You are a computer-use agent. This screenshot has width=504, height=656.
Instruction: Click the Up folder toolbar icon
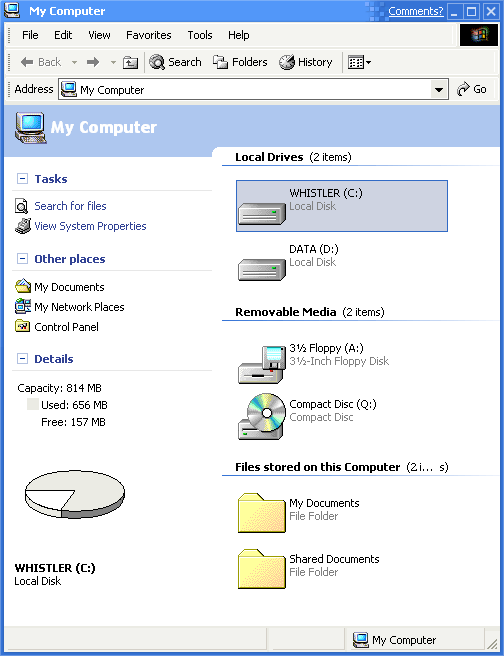point(130,62)
